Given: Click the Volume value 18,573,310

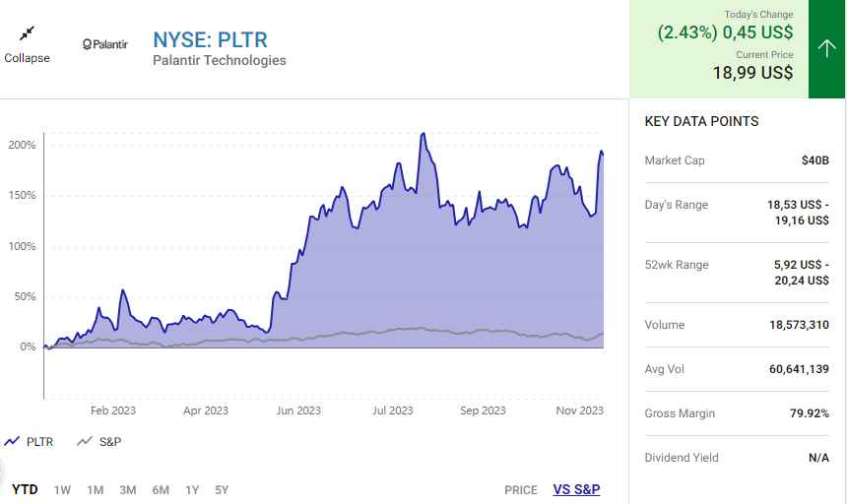Looking at the screenshot, I should (799, 325).
